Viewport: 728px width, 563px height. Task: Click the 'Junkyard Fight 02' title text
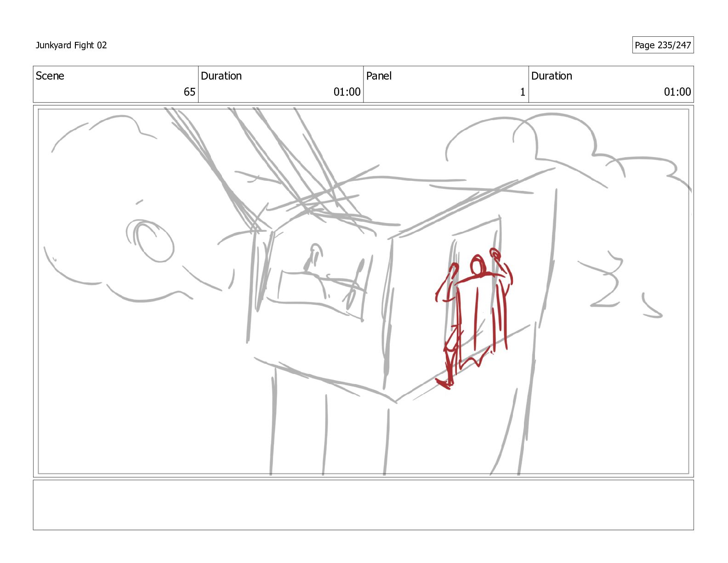coord(71,45)
